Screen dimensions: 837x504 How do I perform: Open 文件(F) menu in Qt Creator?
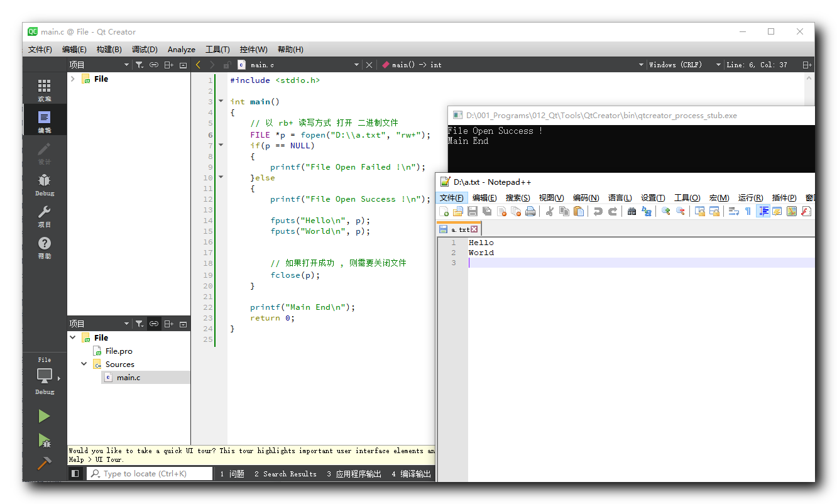click(40, 49)
